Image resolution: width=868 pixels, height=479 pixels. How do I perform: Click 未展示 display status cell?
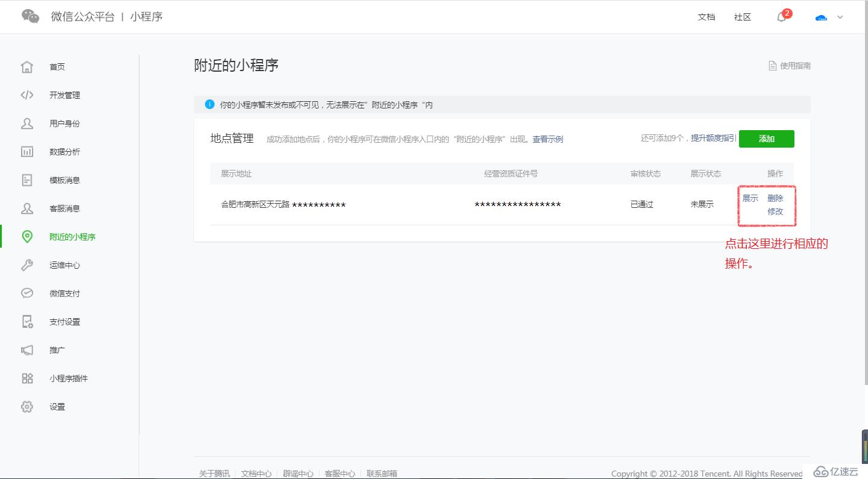pyautogui.click(x=702, y=204)
